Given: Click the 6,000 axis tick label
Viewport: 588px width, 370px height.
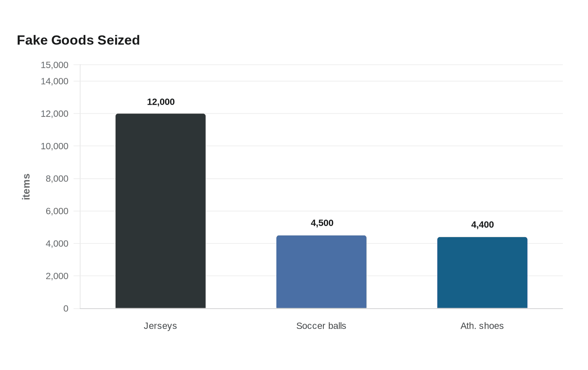Looking at the screenshot, I should click(x=57, y=211).
